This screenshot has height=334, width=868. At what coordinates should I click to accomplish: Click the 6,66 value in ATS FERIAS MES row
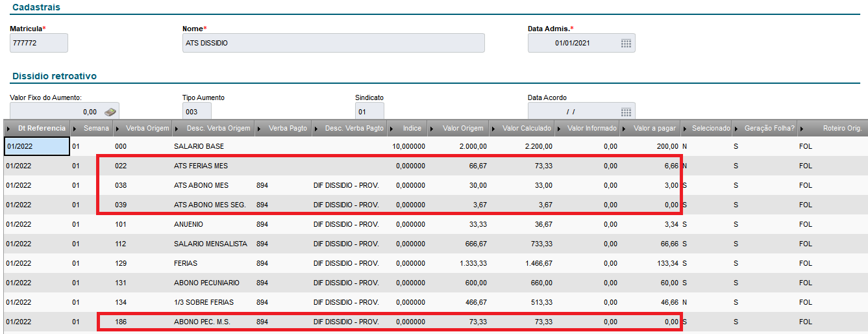tap(671, 166)
